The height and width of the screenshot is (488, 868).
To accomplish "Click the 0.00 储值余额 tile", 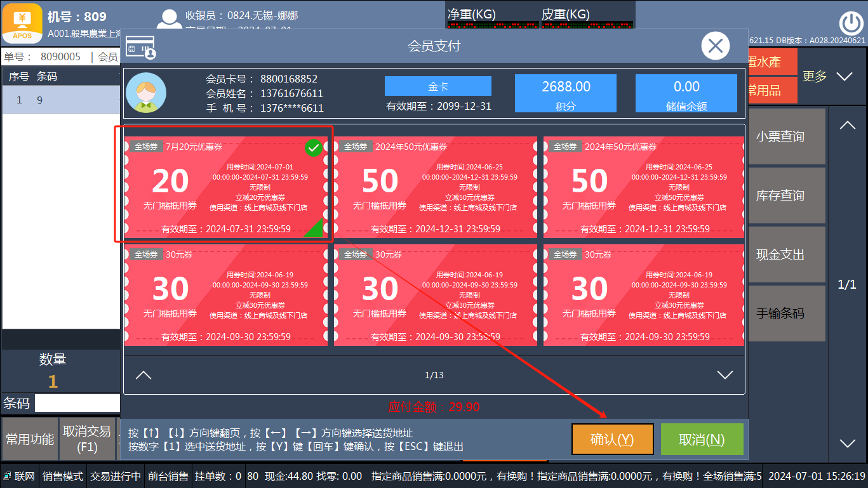I will [686, 93].
